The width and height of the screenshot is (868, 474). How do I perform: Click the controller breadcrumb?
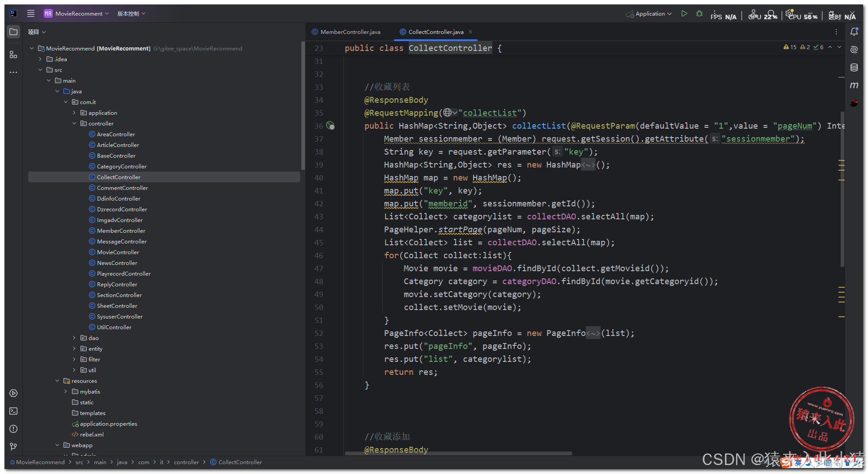[x=186, y=462]
